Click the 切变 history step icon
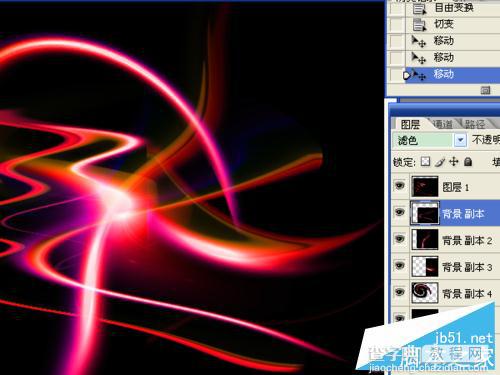The height and width of the screenshot is (375, 500). tap(419, 24)
